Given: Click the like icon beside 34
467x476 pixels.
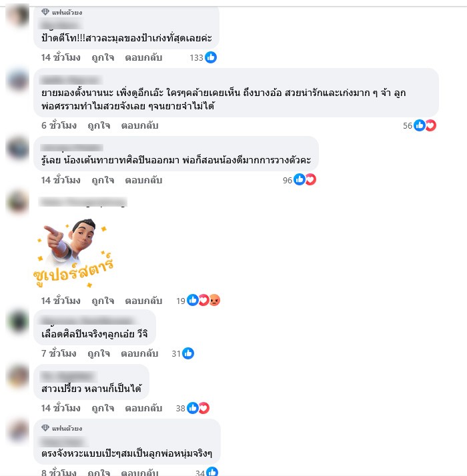Looking at the screenshot, I should click(x=212, y=471).
